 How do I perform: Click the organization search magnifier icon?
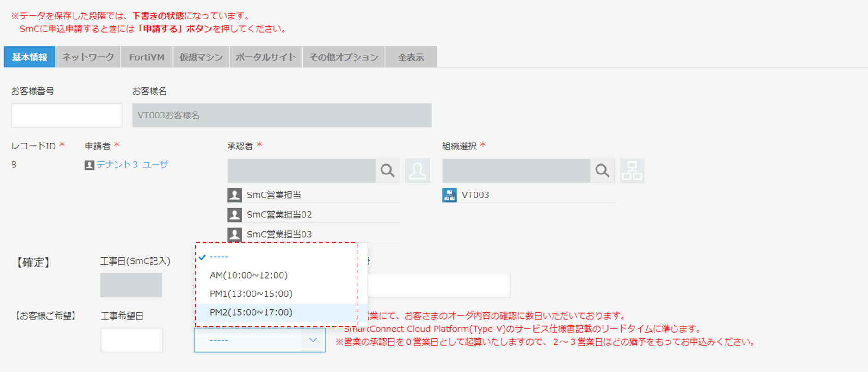click(x=602, y=171)
